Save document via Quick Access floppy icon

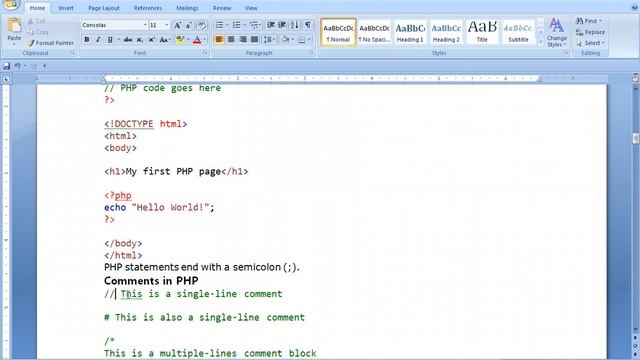coord(6,66)
